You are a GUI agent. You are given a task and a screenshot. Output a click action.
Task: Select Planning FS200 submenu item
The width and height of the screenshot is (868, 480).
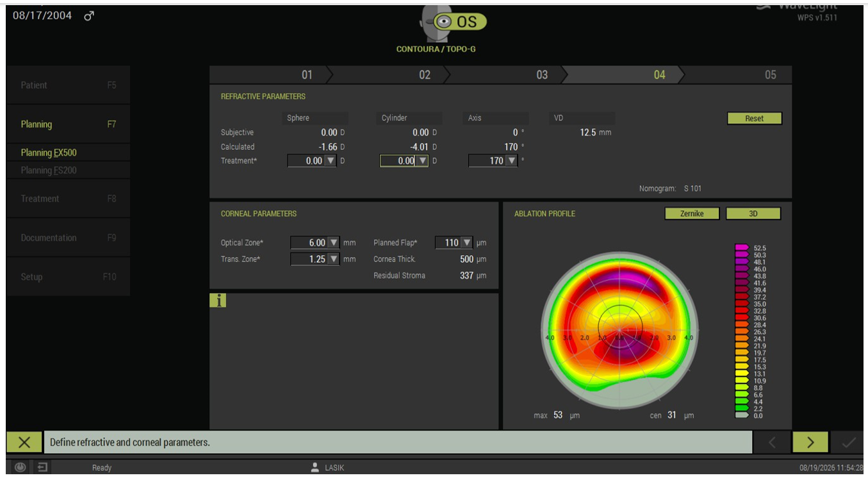(68, 170)
